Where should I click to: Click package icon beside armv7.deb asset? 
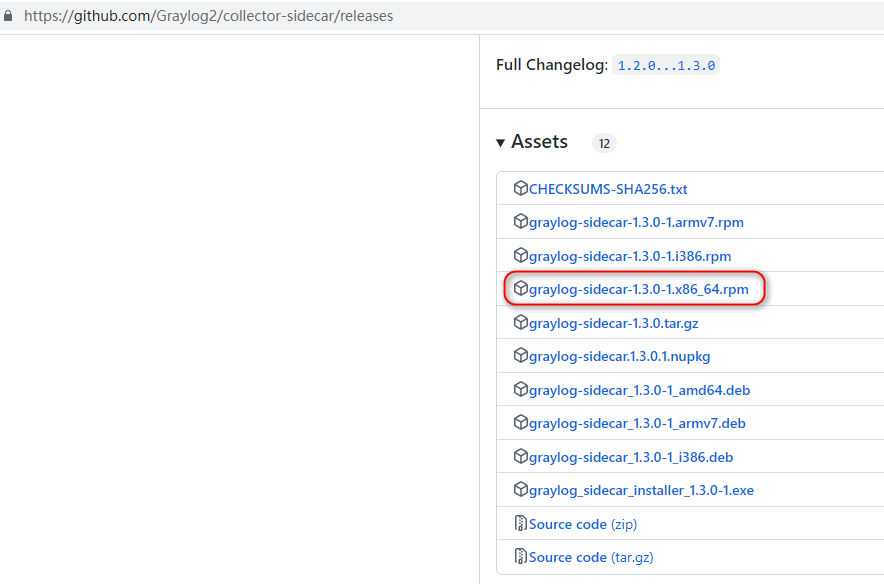point(520,422)
